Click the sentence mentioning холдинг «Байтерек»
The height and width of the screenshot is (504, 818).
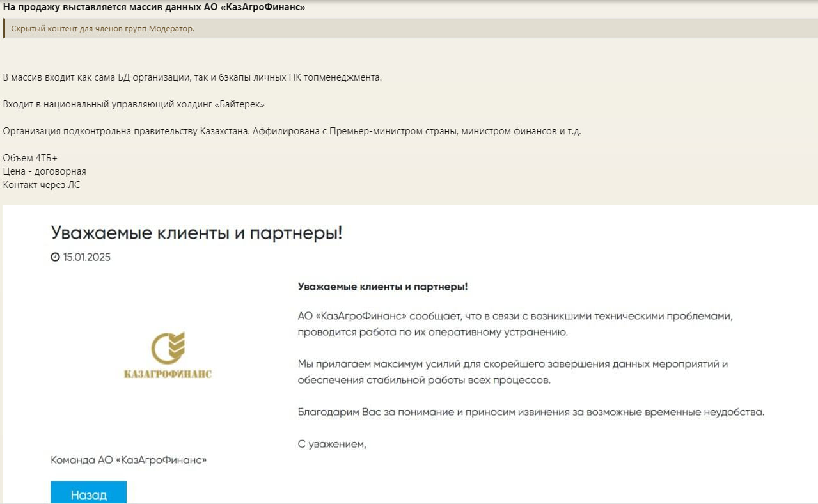(134, 104)
